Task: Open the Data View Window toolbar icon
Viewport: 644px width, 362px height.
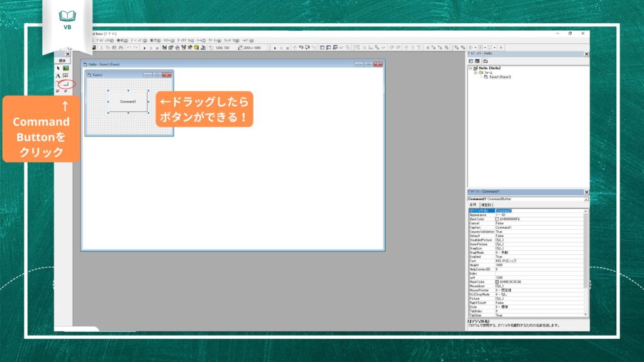Action: (196, 48)
